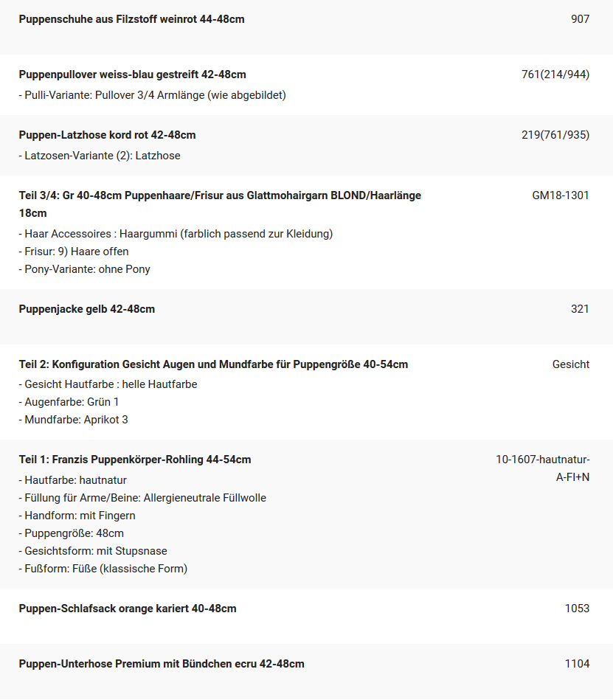Select SKU 10-1607-hautnatur-A-FI+N

542,468
